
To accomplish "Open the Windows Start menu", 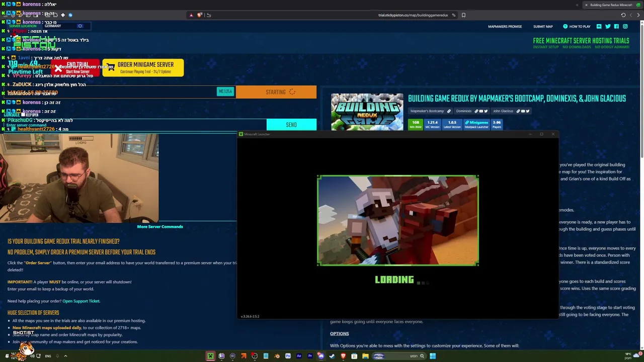I will pyautogui.click(x=433, y=356).
